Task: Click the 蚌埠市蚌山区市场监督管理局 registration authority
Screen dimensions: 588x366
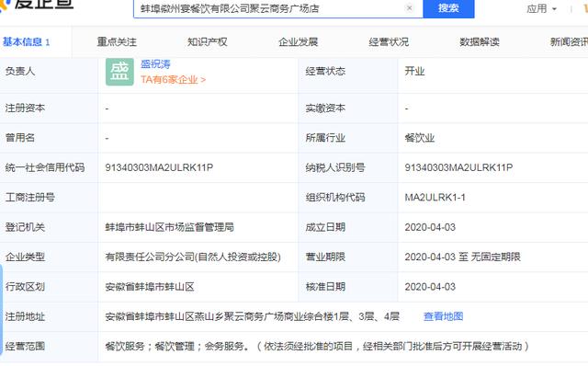Action: point(169,227)
